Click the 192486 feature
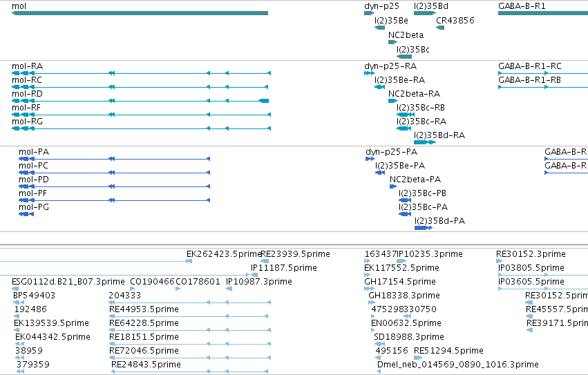This screenshot has width=588, height=375. (x=18, y=316)
